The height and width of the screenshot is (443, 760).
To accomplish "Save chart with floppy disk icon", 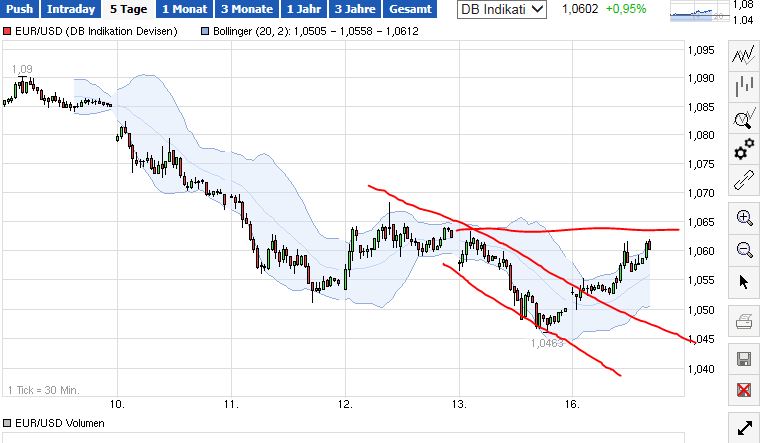I will pyautogui.click(x=744, y=359).
